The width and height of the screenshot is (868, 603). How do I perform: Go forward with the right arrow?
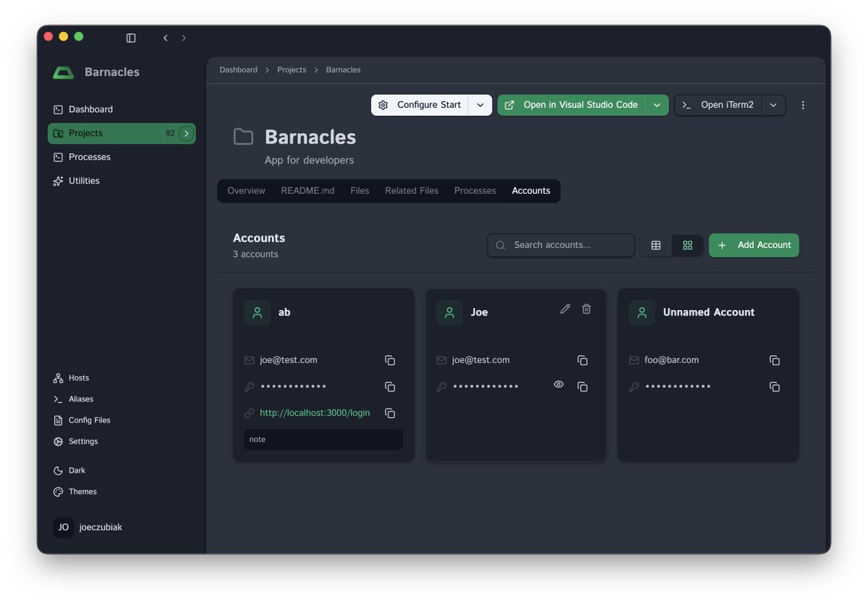184,38
